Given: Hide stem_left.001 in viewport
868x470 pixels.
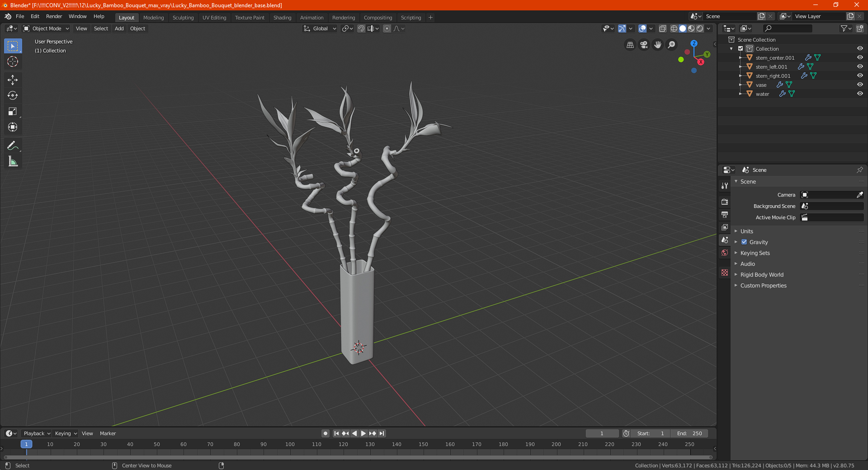Looking at the screenshot, I should (x=860, y=67).
